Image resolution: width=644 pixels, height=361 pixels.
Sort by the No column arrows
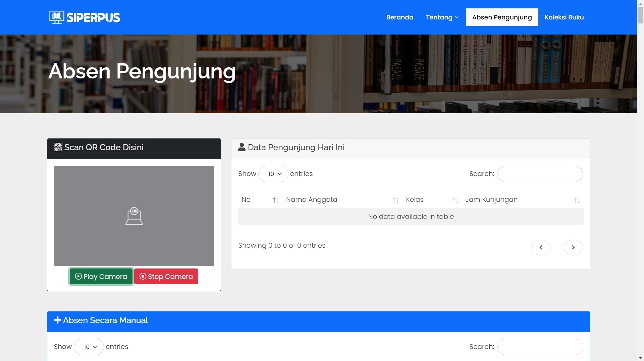(x=276, y=200)
